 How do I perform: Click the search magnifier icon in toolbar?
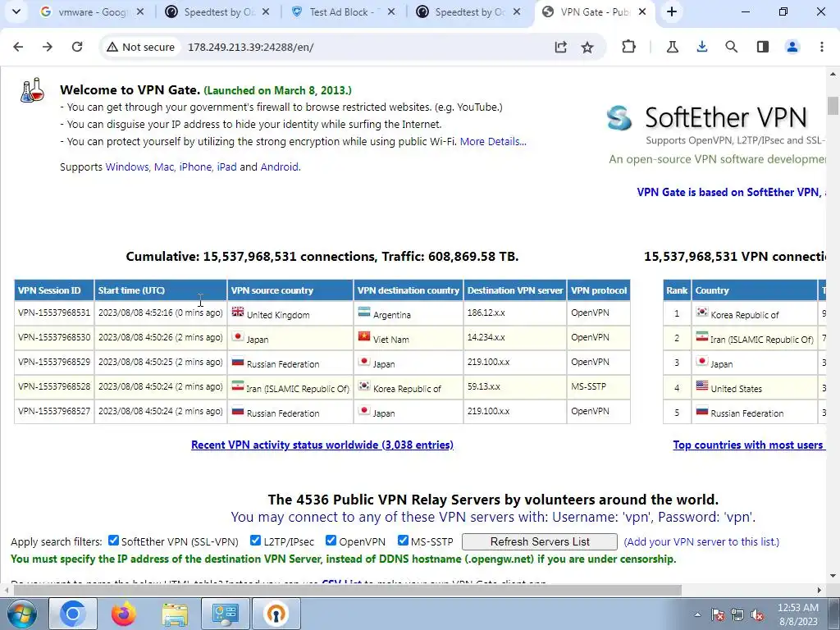coord(731,47)
